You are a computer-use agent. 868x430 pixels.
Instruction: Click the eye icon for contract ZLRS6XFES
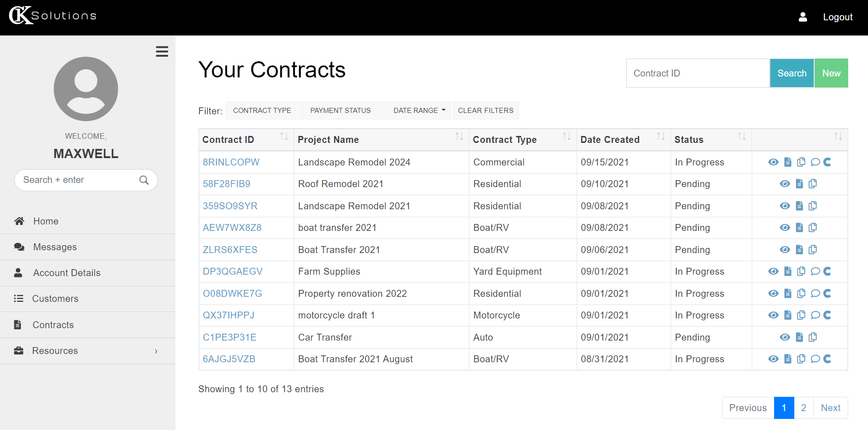(785, 250)
